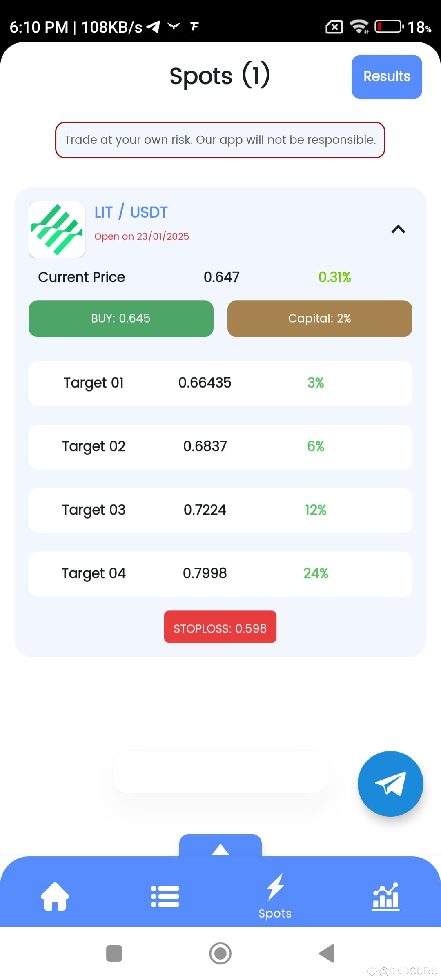Open the chart statistics icon in bottom navigation

[385, 896]
